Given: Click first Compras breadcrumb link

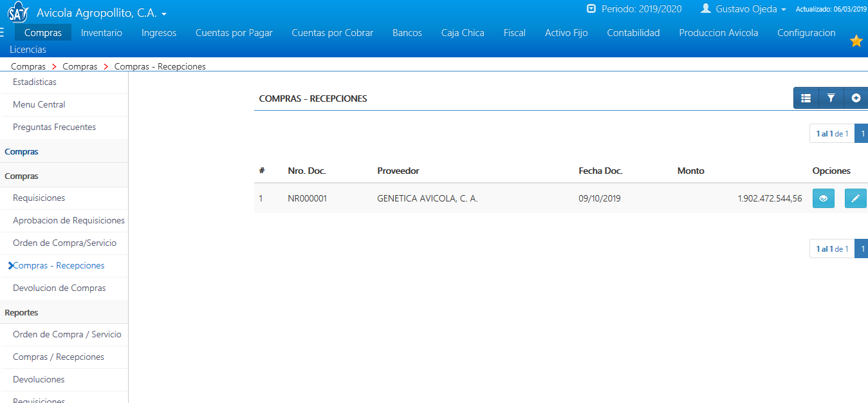Looking at the screenshot, I should [x=28, y=66].
